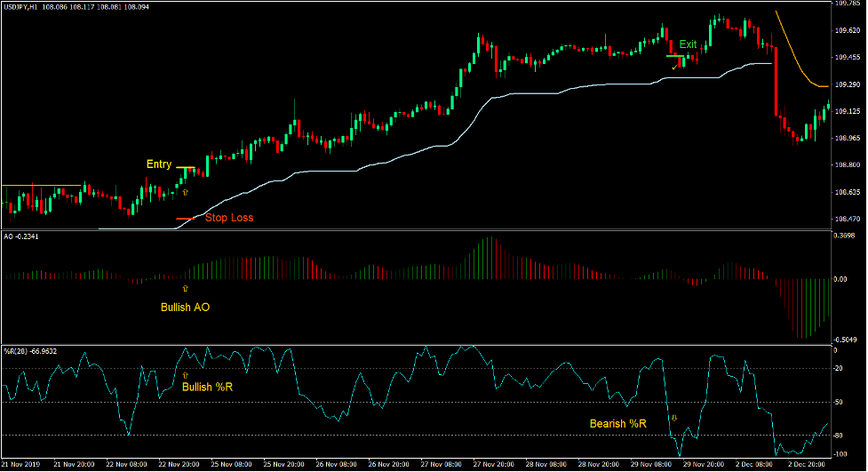Image resolution: width=868 pixels, height=472 pixels.
Task: Click the Bullish AO annotation text
Action: [x=185, y=308]
